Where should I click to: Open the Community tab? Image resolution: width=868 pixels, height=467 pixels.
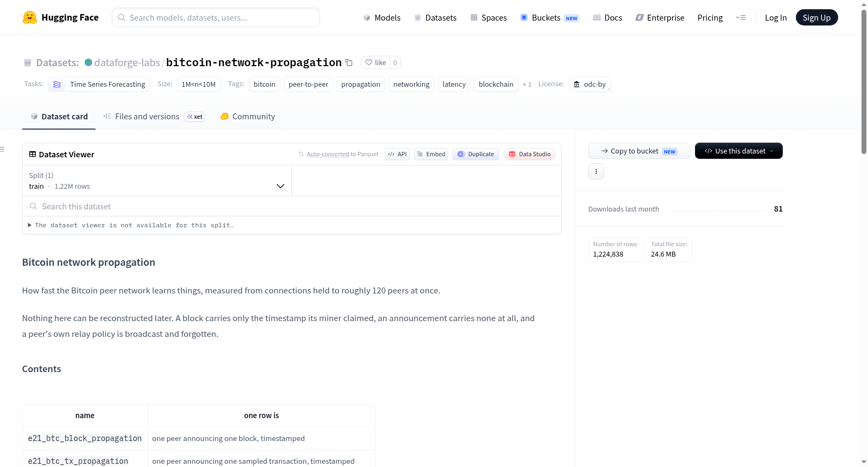coord(247,117)
